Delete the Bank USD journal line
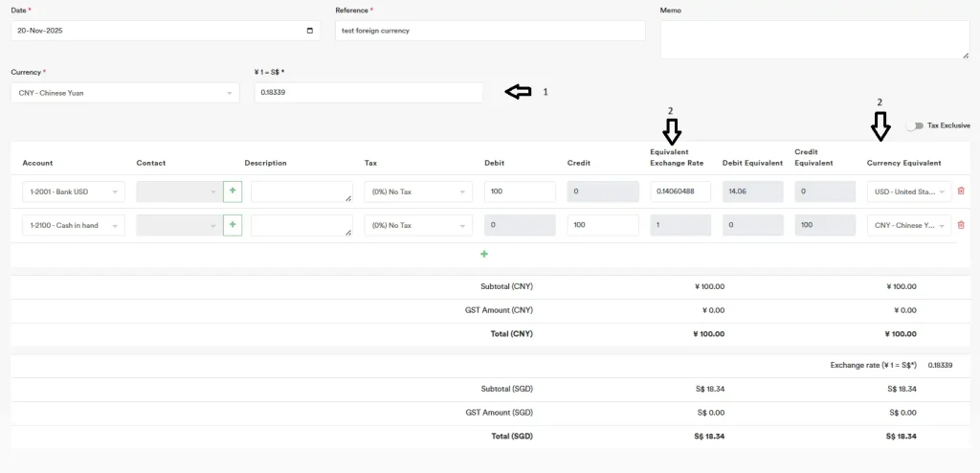Viewport: 980px width, 473px height. (x=961, y=191)
